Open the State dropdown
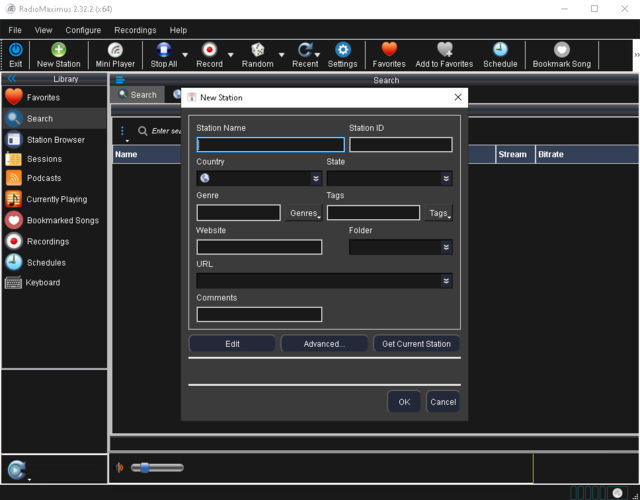The image size is (640, 500). (x=446, y=178)
